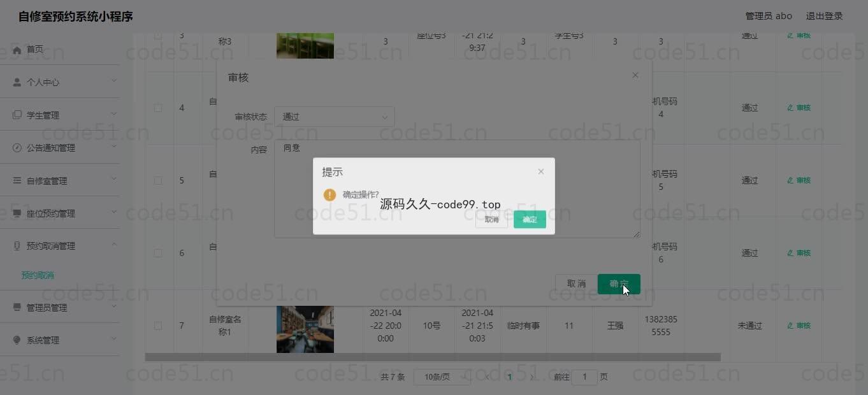Expand the 系统管理 menu chevron

point(114,338)
